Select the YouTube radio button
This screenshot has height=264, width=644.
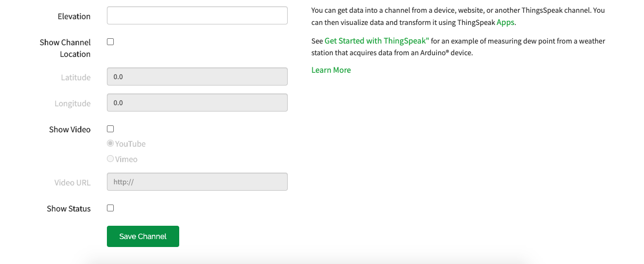[x=111, y=143]
